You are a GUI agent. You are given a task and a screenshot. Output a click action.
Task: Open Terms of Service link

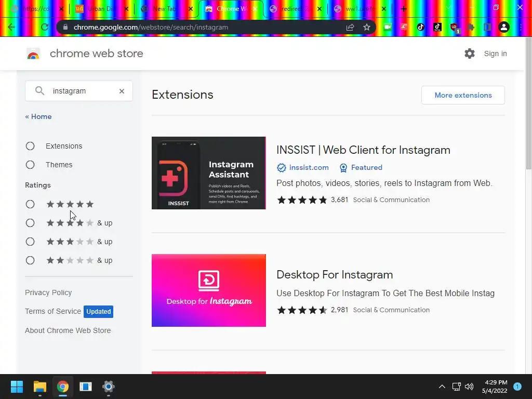pos(53,311)
